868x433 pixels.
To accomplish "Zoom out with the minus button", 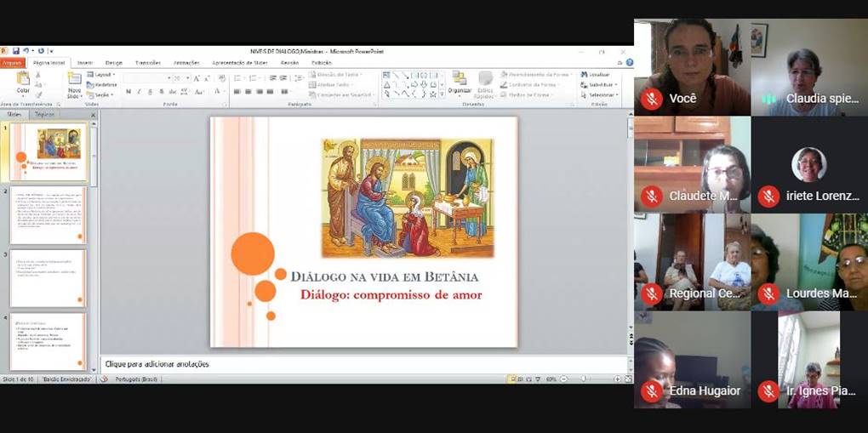I will click(563, 379).
